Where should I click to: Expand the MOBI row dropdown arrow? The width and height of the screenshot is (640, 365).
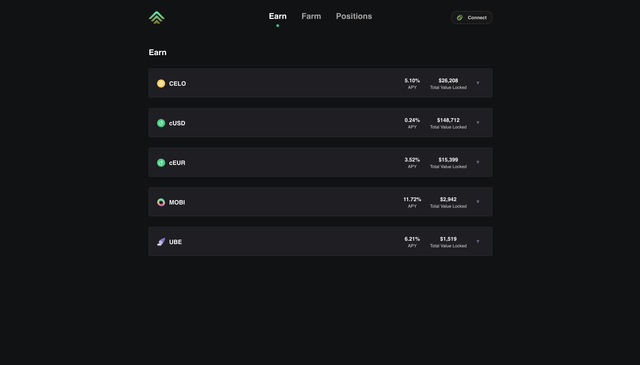point(478,202)
